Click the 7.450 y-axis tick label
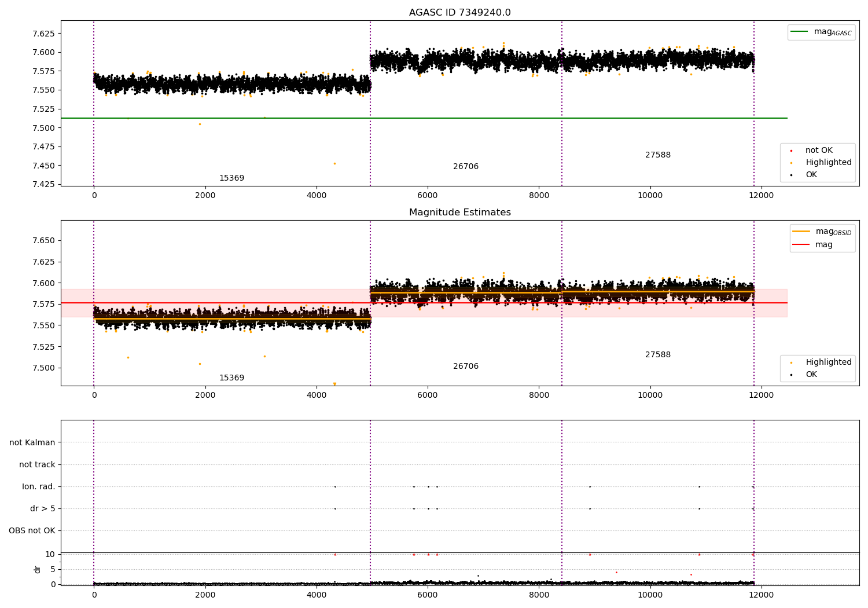The height and width of the screenshot is (608, 868). 43,166
